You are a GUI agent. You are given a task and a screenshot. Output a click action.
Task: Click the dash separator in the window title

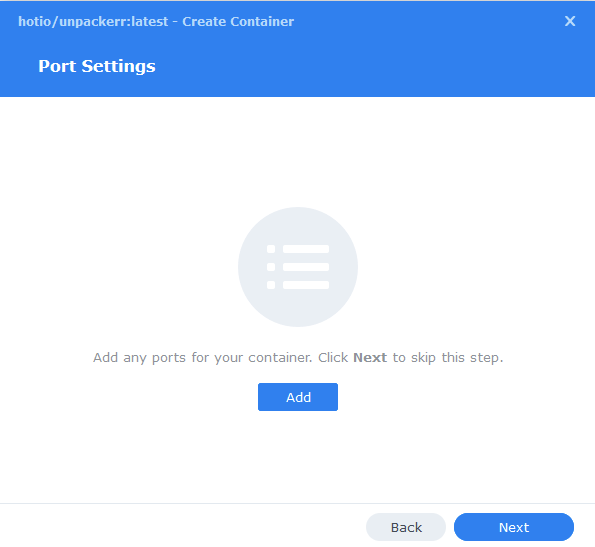coord(175,22)
